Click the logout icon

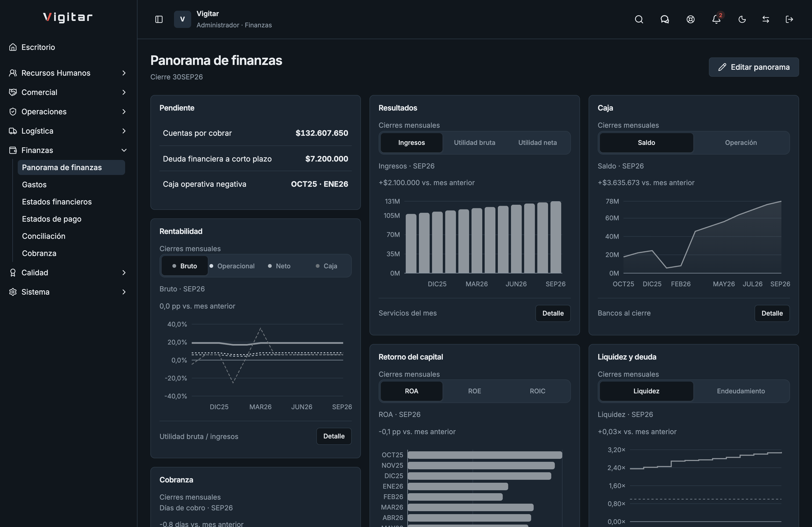[789, 19]
